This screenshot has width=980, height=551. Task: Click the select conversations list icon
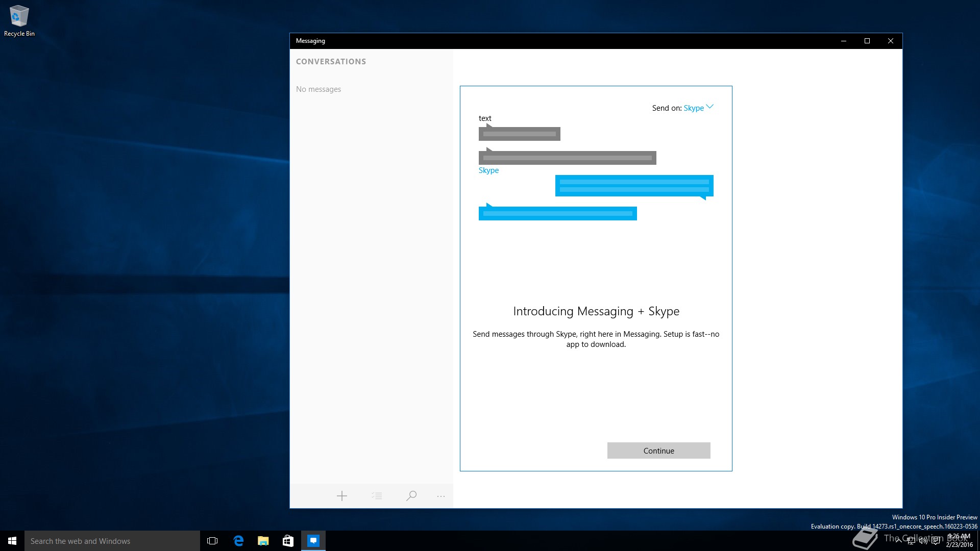coord(377,496)
